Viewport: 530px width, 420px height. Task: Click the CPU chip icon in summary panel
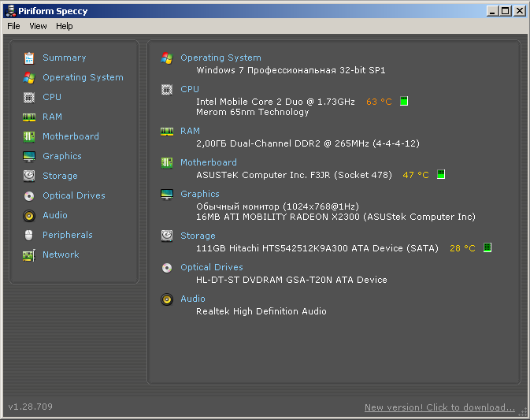tap(167, 90)
